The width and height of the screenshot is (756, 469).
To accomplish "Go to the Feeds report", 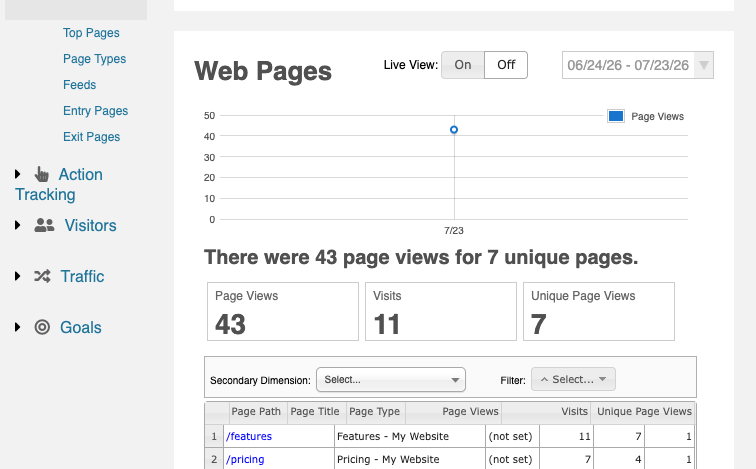I will pos(80,85).
